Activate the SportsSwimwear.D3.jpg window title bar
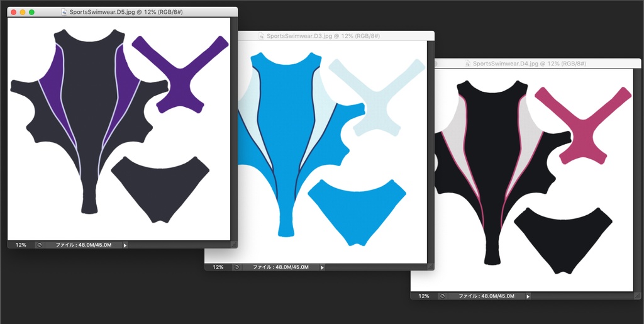 tap(336, 36)
